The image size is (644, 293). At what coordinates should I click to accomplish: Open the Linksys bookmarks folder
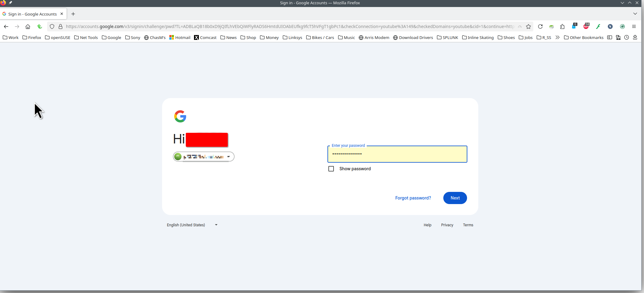pyautogui.click(x=293, y=37)
